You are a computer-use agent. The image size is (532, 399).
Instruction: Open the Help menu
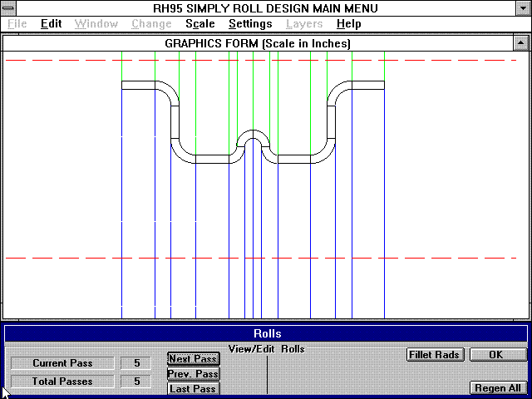point(349,24)
